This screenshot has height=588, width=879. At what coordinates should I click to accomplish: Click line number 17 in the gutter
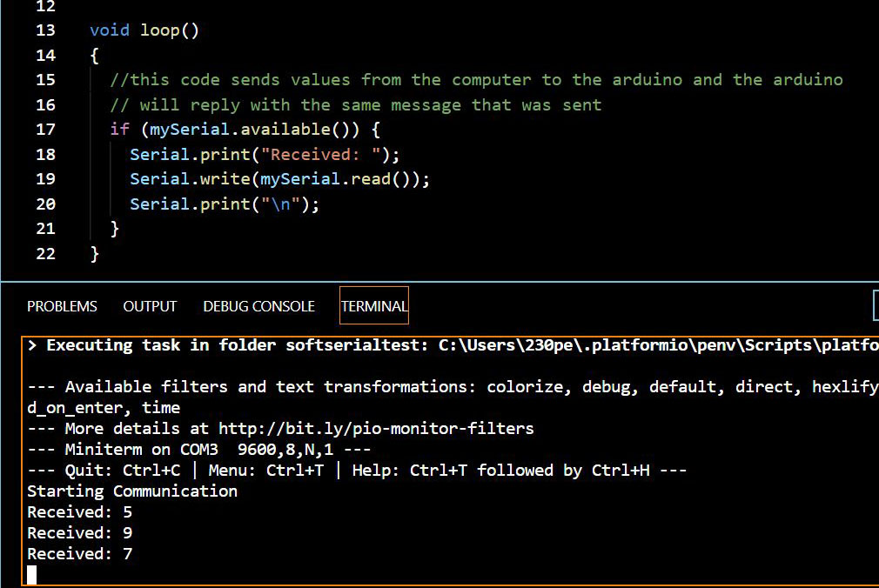(45, 130)
